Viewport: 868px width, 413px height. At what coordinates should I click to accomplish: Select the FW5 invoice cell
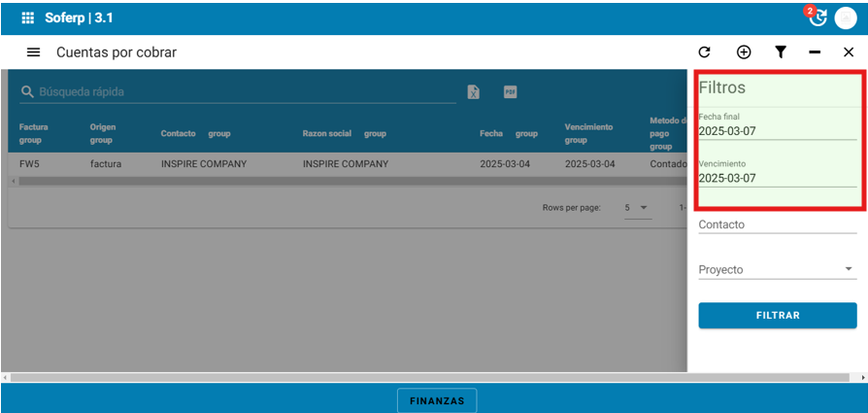29,164
